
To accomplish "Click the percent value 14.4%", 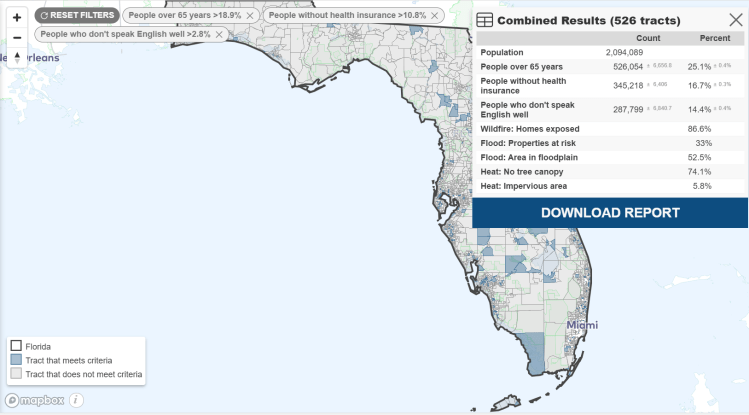I will pyautogui.click(x=699, y=109).
